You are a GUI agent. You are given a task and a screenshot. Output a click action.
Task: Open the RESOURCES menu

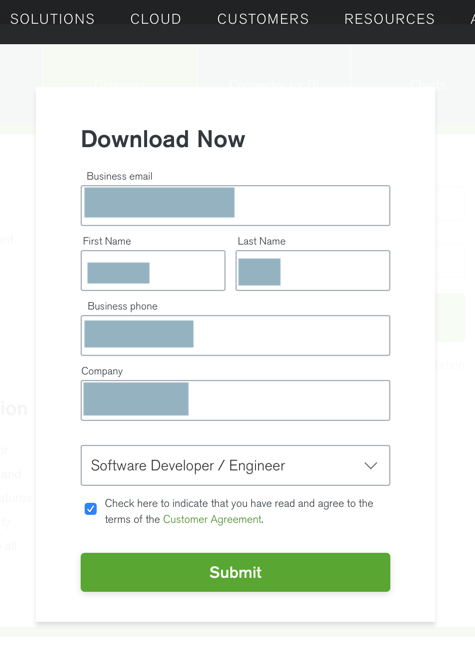click(x=389, y=19)
